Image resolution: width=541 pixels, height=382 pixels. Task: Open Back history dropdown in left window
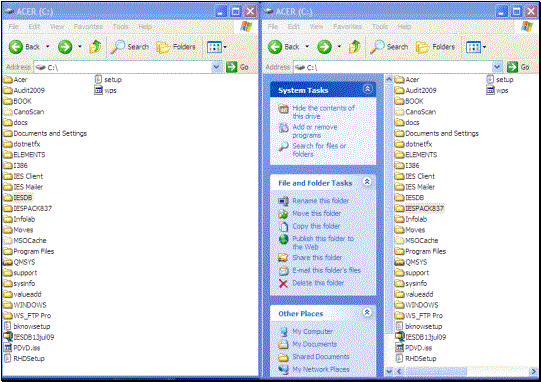[x=48, y=47]
